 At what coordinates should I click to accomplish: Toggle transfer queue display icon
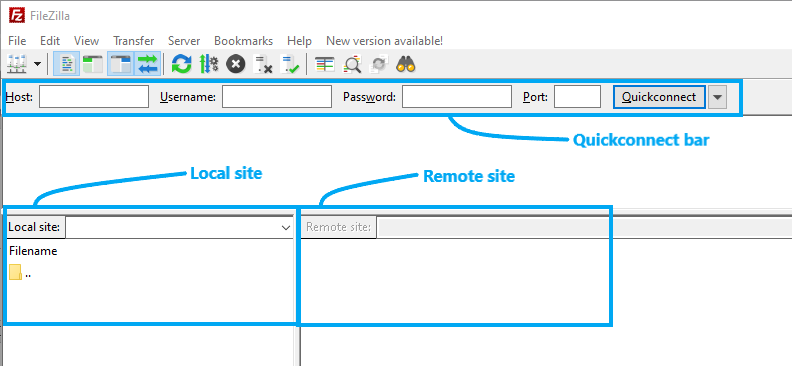tap(147, 64)
